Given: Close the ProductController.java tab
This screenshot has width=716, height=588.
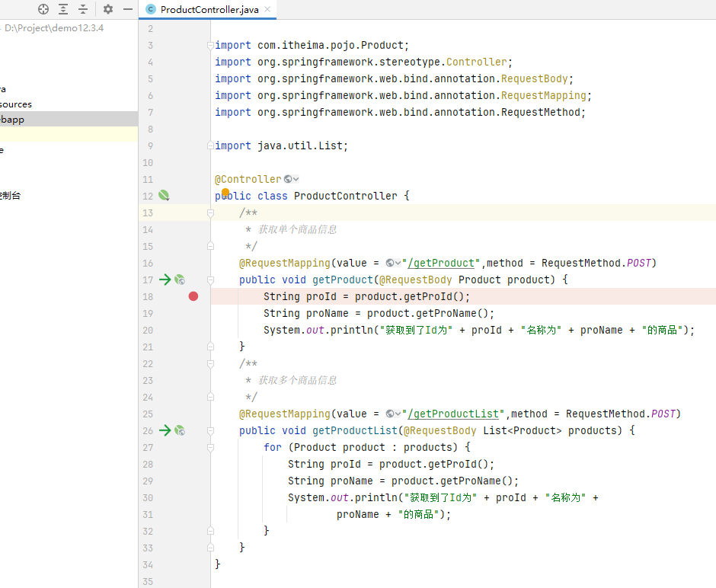Looking at the screenshot, I should (266, 10).
